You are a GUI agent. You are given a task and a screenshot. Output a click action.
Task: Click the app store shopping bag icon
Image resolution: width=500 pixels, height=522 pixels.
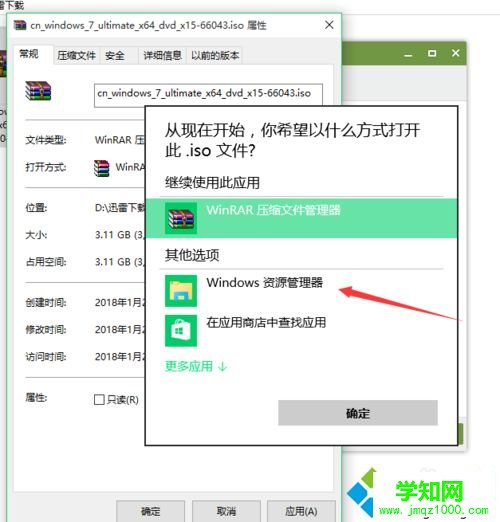pos(181,331)
